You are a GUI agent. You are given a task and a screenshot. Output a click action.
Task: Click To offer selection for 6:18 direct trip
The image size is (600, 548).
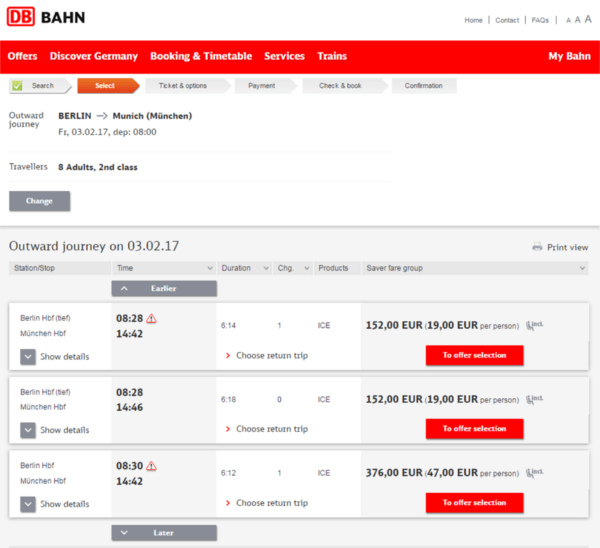tap(474, 429)
